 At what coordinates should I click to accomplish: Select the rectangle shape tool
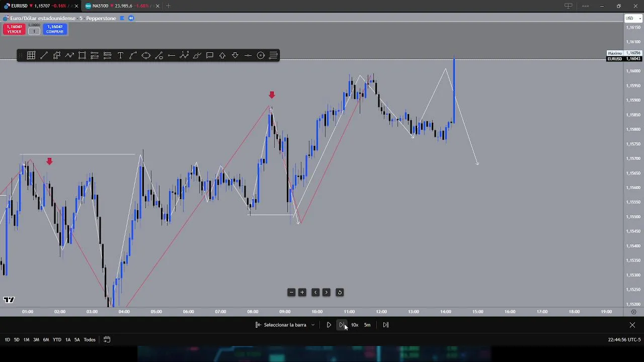[82, 55]
